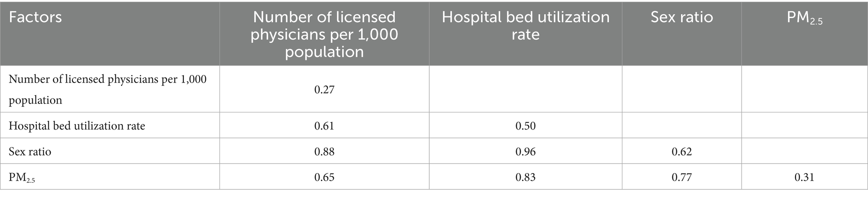Select the licensed physicians column header

point(324,34)
